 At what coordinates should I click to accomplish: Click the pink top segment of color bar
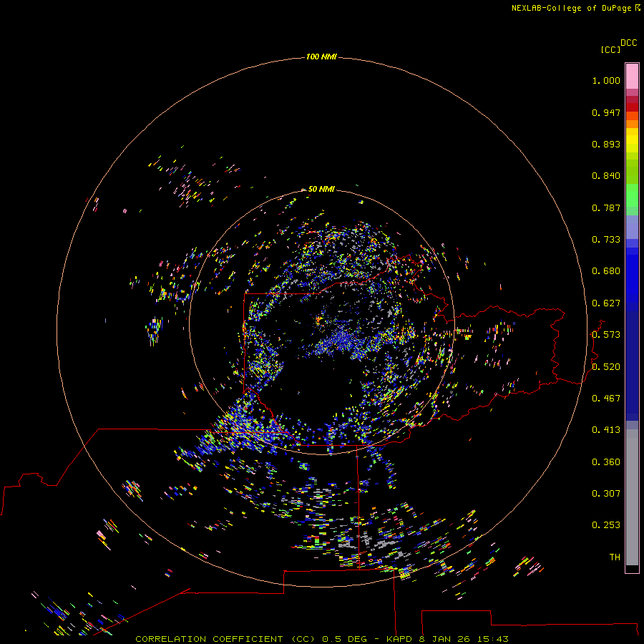pos(632,77)
